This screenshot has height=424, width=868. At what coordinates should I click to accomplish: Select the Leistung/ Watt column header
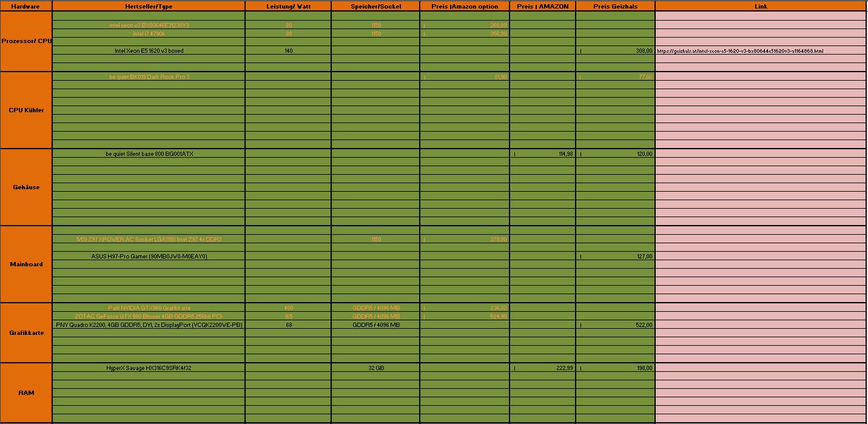point(288,6)
